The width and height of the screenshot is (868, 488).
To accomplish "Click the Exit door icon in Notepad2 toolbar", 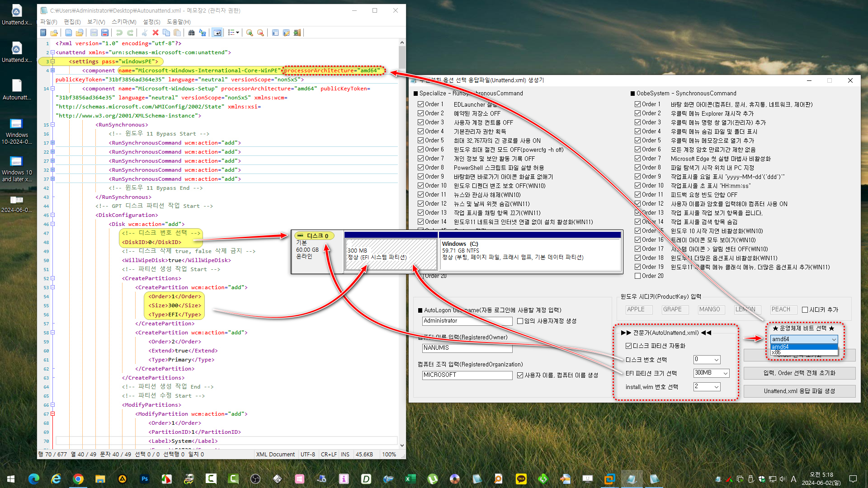I will [297, 33].
